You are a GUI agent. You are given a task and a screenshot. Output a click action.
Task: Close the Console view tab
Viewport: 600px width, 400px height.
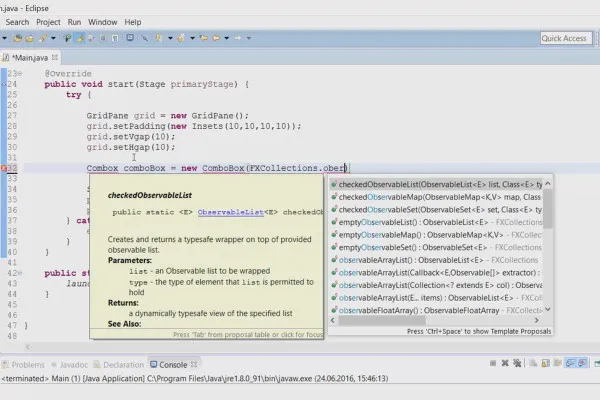tap(194, 364)
